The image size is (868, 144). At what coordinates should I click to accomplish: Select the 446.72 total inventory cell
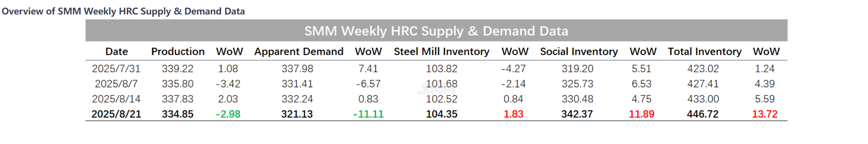coord(703,114)
